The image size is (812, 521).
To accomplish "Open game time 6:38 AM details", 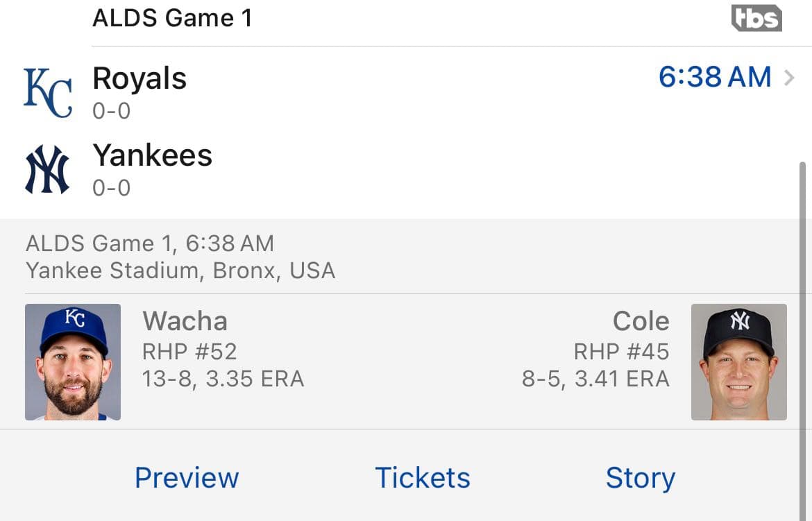I will [713, 77].
